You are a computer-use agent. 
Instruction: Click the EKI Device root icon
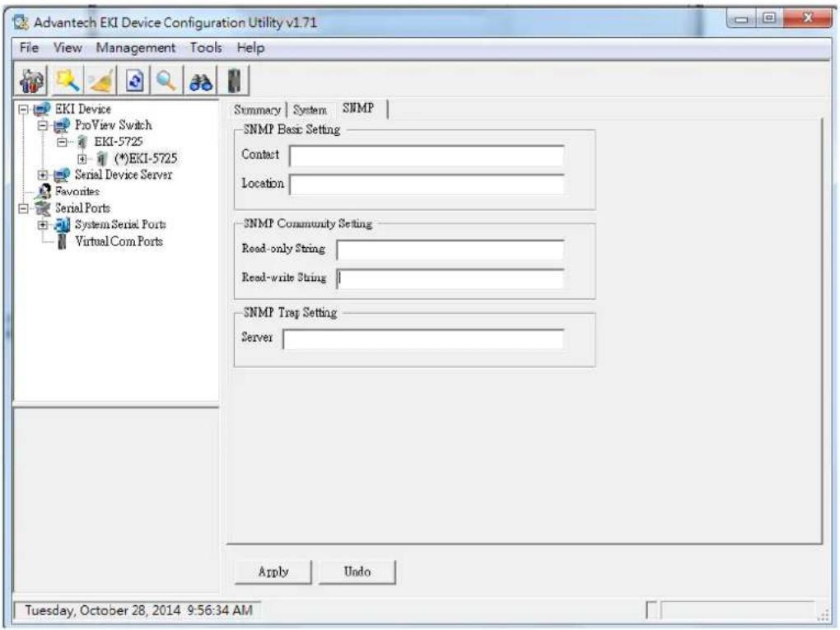(42, 110)
